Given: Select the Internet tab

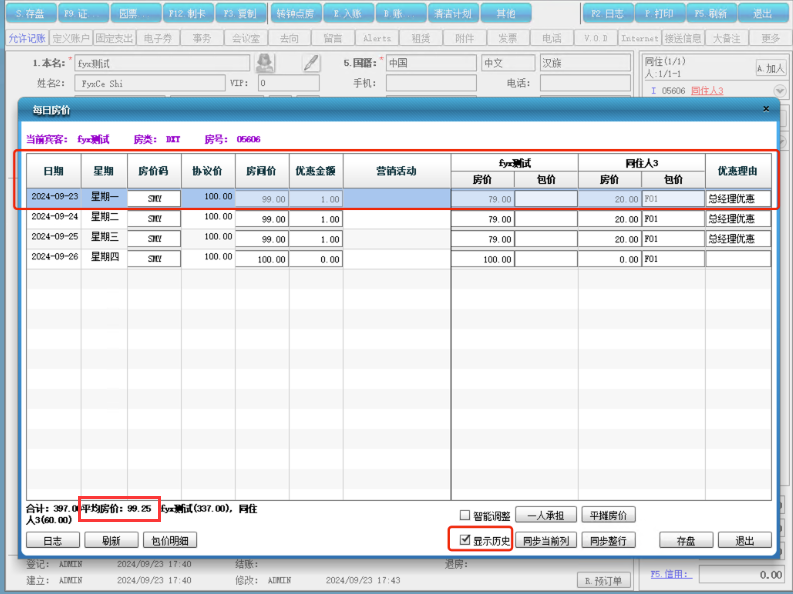Looking at the screenshot, I should tap(639, 38).
